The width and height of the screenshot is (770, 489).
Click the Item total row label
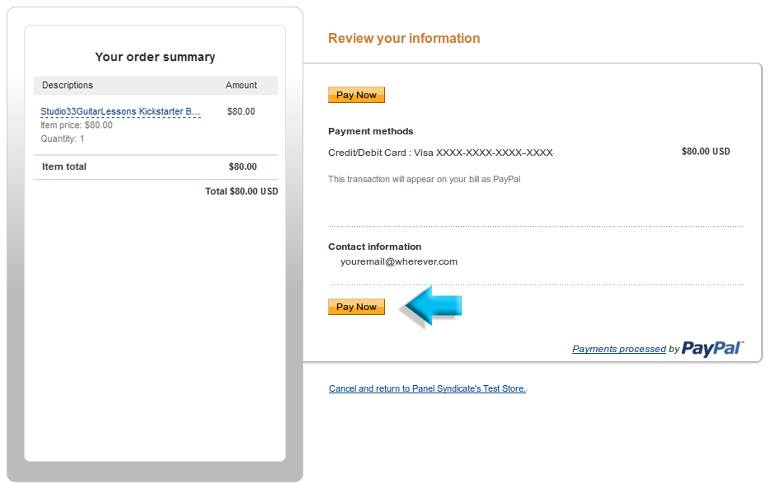coord(64,166)
